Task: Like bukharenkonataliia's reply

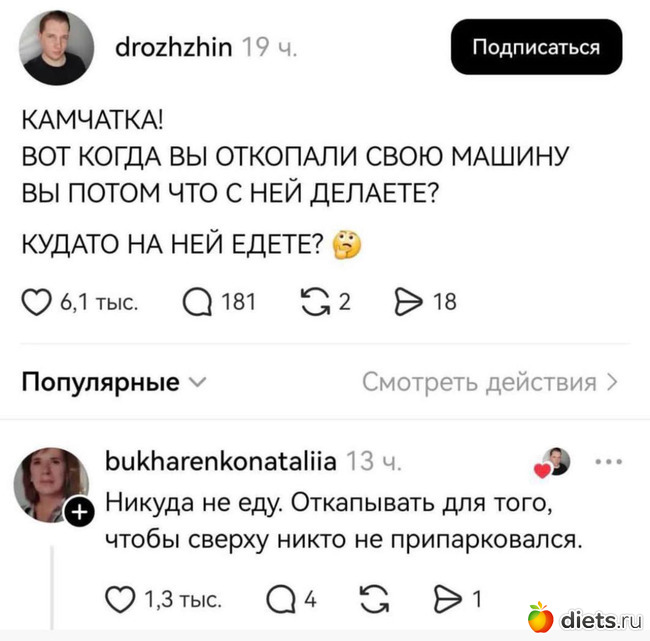Action: (x=122, y=600)
